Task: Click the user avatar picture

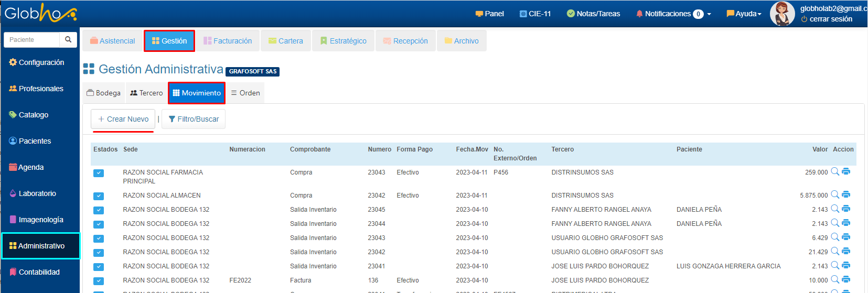Action: (782, 14)
